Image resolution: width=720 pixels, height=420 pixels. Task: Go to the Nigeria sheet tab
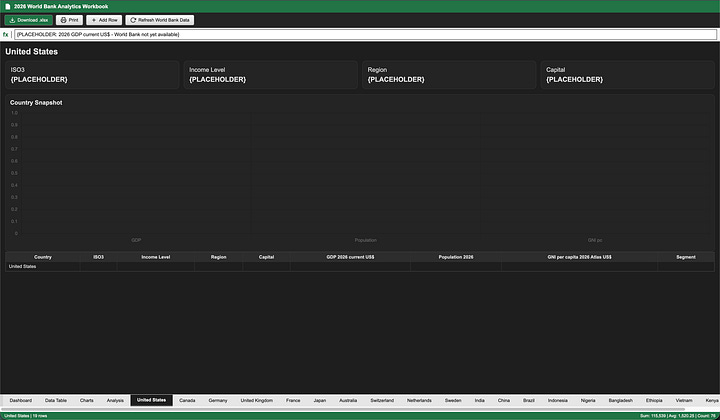coord(588,400)
